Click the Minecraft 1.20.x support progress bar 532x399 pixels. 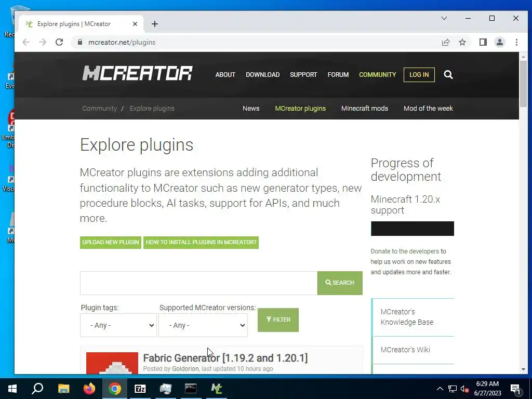[x=412, y=229]
